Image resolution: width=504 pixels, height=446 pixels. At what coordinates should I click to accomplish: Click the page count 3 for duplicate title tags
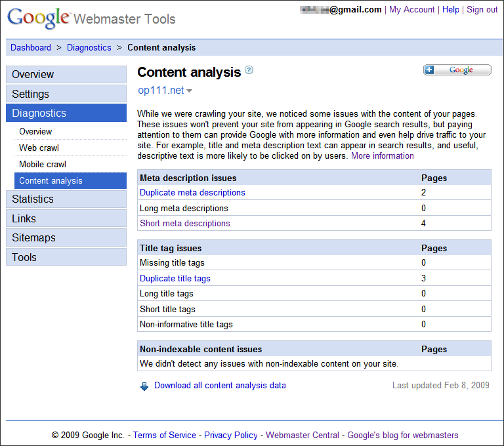click(424, 278)
